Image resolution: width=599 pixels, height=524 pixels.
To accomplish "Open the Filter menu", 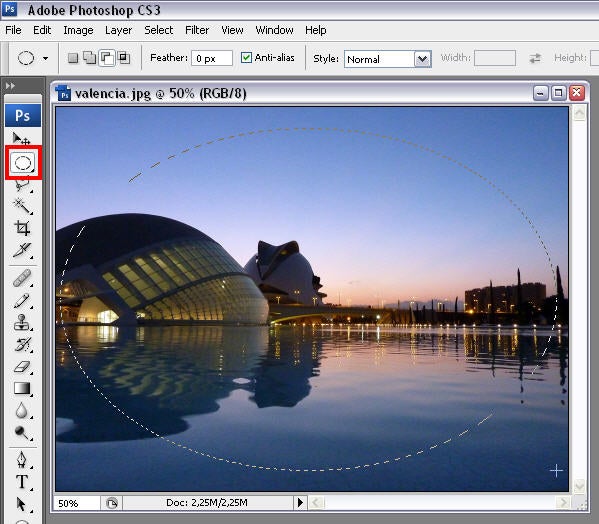I will coord(197,30).
